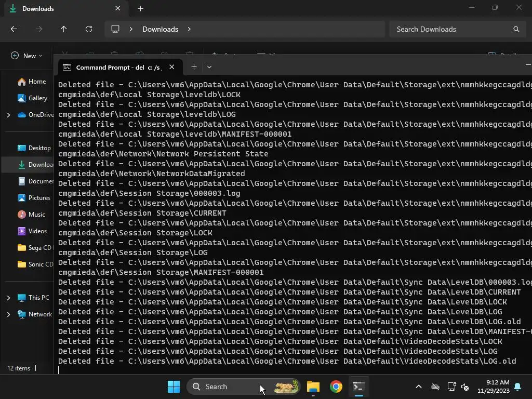
Task: Open OneDrive in the sidebar
Action: tap(35, 115)
